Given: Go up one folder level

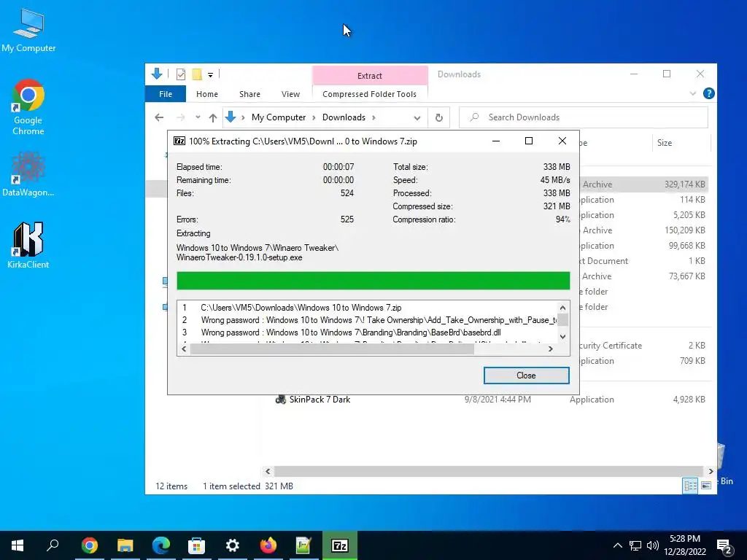Looking at the screenshot, I should [213, 117].
